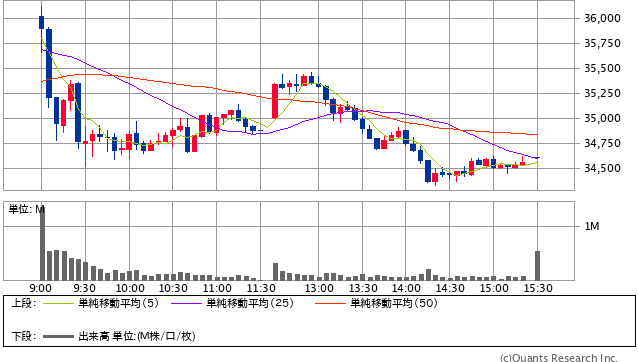Click the 14:00 time axis label
The width and height of the screenshot is (638, 362).
(x=406, y=288)
